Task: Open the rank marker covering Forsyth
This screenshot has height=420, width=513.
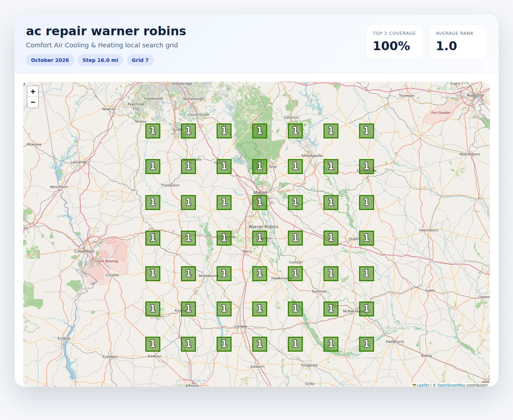Action: (x=224, y=166)
